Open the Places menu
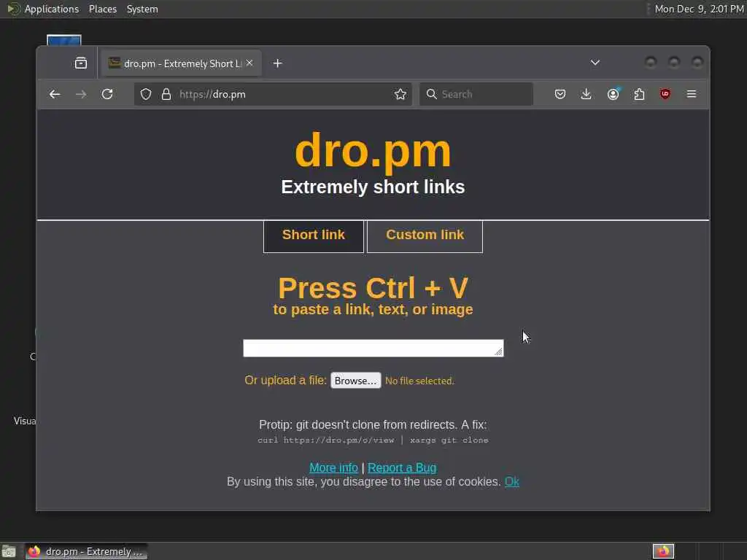 [102, 9]
